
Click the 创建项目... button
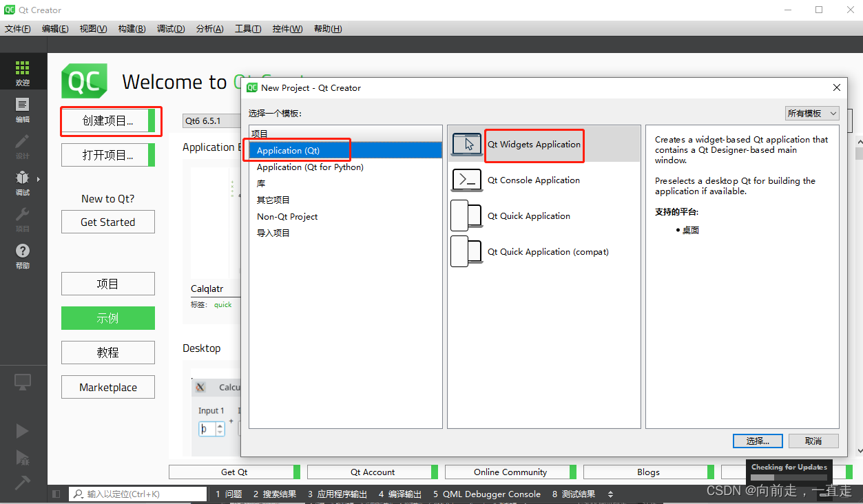(108, 120)
